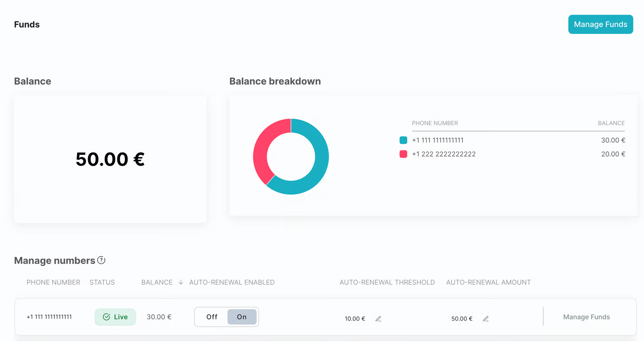Click the sort arrow beside the Balance column

pos(181,282)
